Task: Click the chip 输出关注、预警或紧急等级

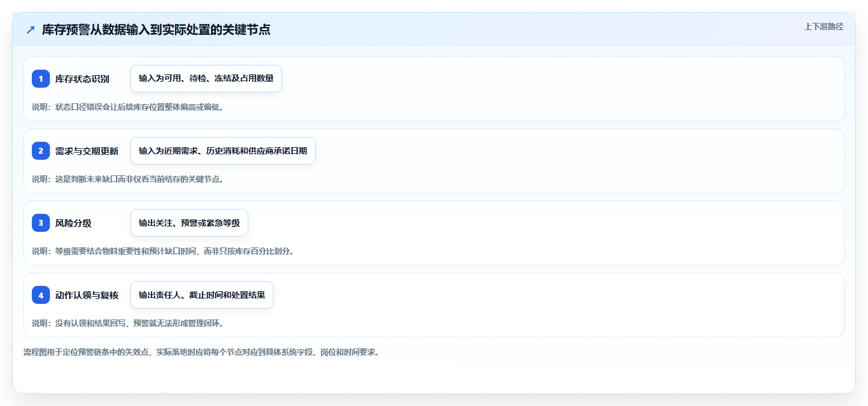Action: coord(189,223)
